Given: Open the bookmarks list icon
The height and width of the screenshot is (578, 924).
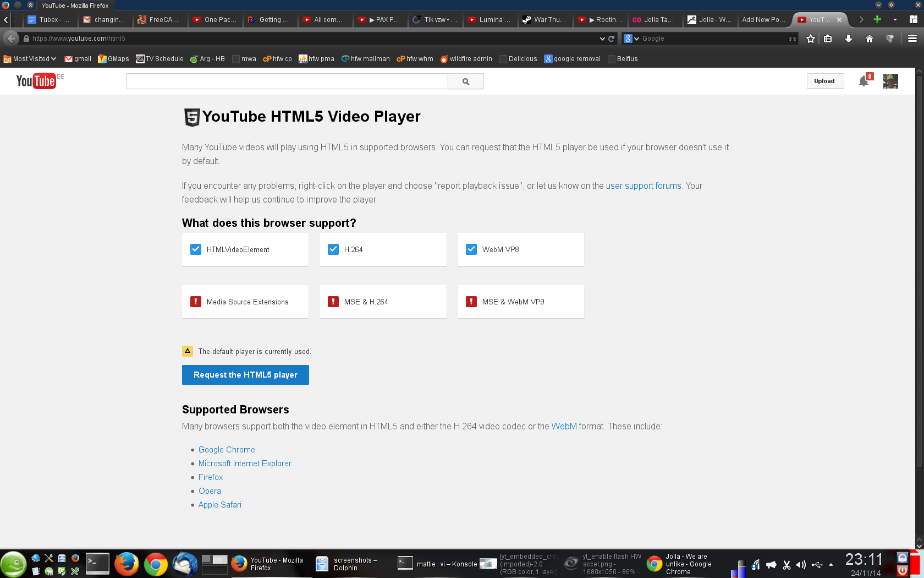Looking at the screenshot, I should (x=828, y=39).
